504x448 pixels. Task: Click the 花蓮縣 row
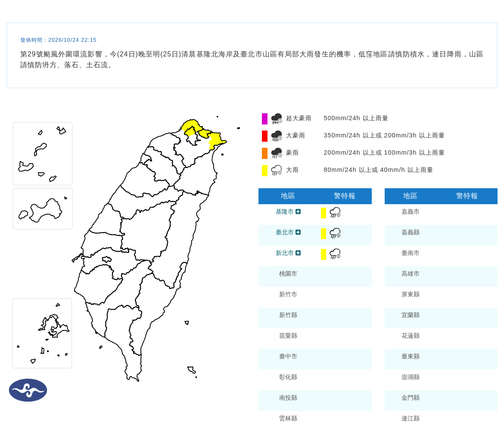pyautogui.click(x=441, y=339)
